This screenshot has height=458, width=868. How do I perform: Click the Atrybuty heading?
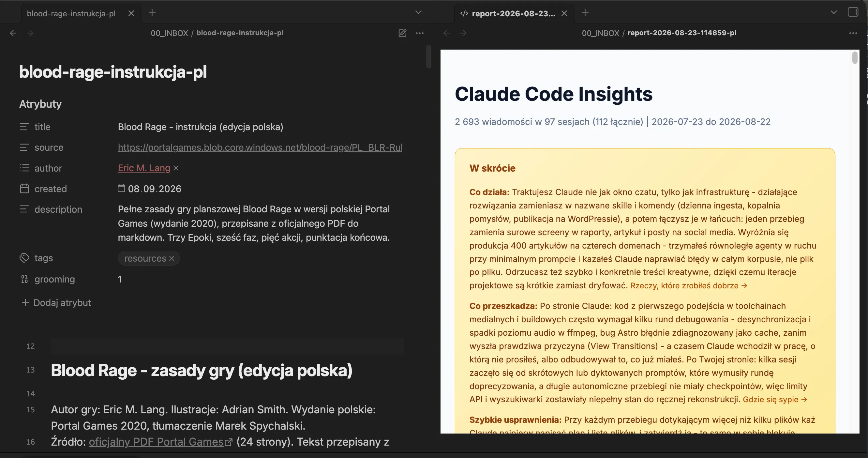pos(40,104)
